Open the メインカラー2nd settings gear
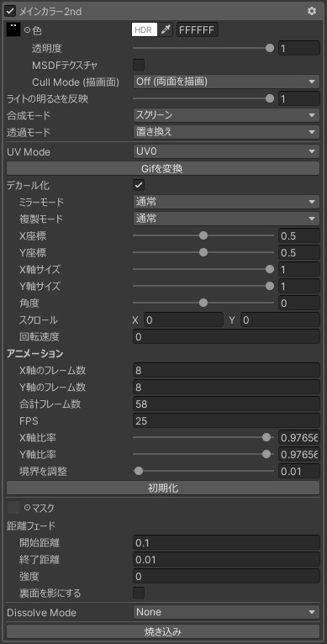Viewport: 327px width, 644px height. 312,11
